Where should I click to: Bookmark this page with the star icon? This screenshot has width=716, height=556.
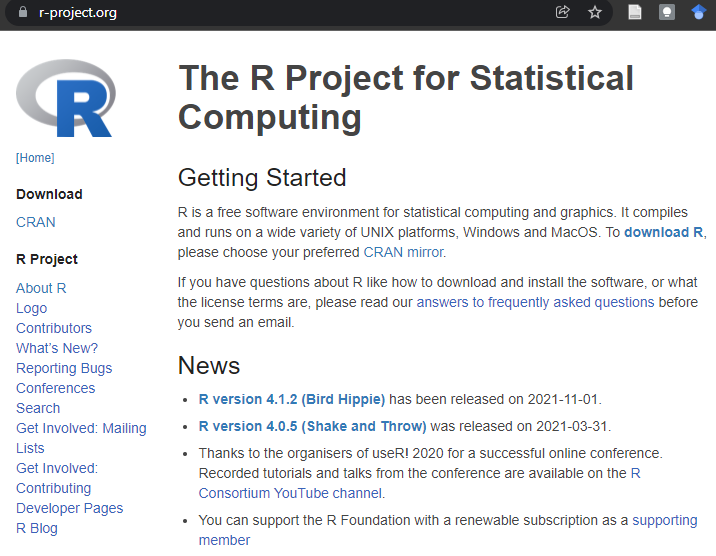pos(595,12)
